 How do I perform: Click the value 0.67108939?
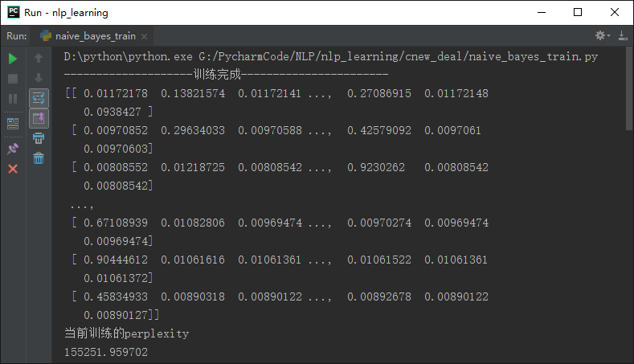pyautogui.click(x=116, y=223)
